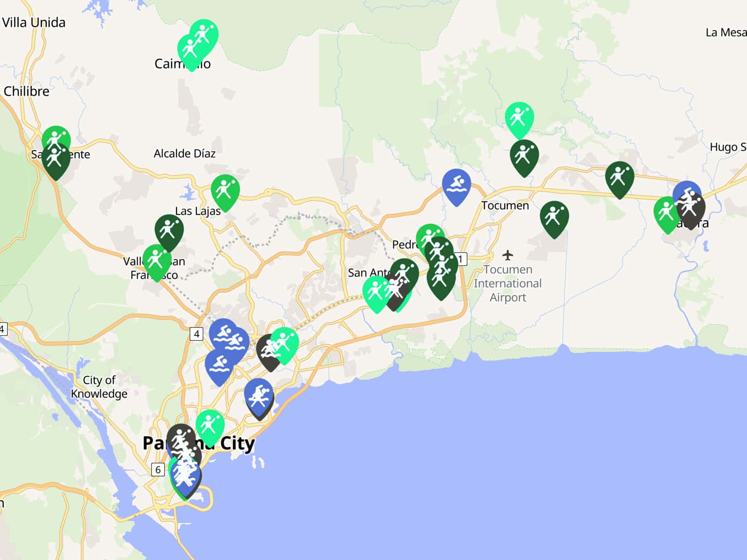747x560 pixels.
Task: Click the lowest of the three blue swimming markers
Action: (x=219, y=366)
